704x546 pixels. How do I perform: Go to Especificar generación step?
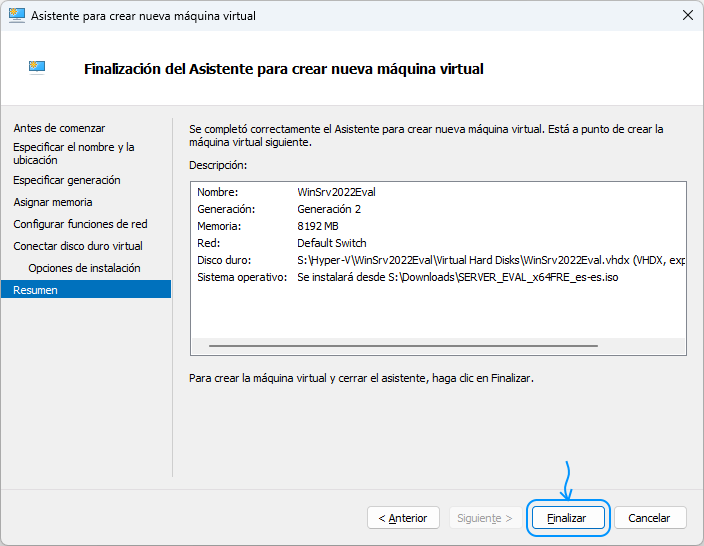[67, 180]
